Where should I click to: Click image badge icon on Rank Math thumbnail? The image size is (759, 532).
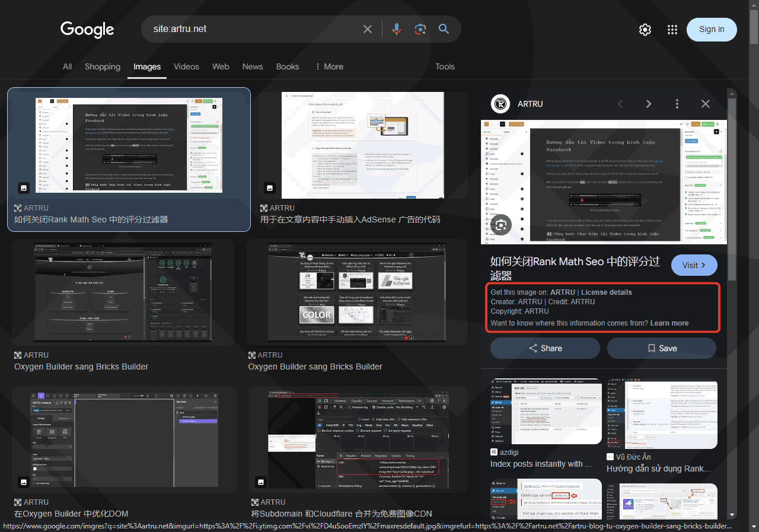tap(24, 188)
